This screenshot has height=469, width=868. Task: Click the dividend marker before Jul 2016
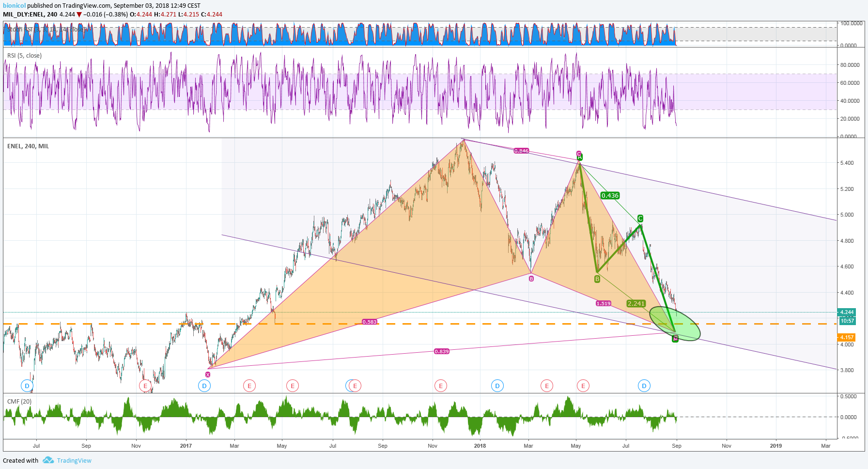pyautogui.click(x=27, y=386)
